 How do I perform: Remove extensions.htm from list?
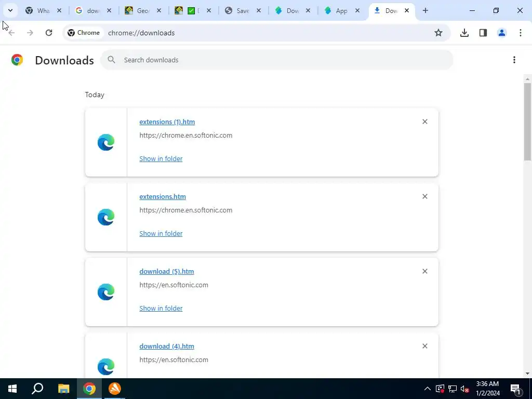[425, 196]
